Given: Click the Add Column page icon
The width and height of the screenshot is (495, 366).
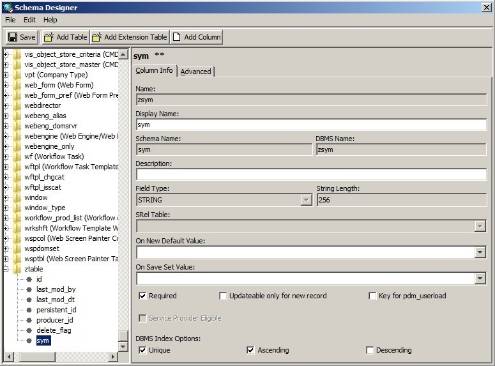Looking at the screenshot, I should (177, 37).
